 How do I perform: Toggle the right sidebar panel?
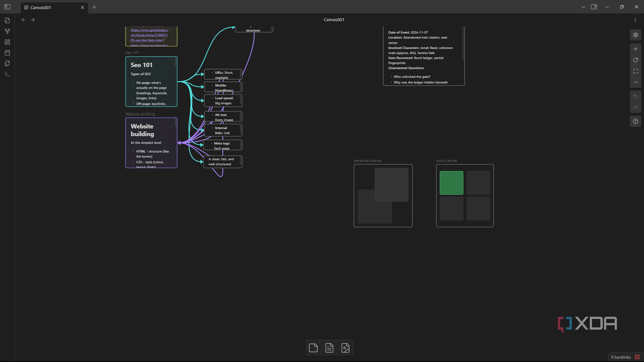(x=594, y=7)
